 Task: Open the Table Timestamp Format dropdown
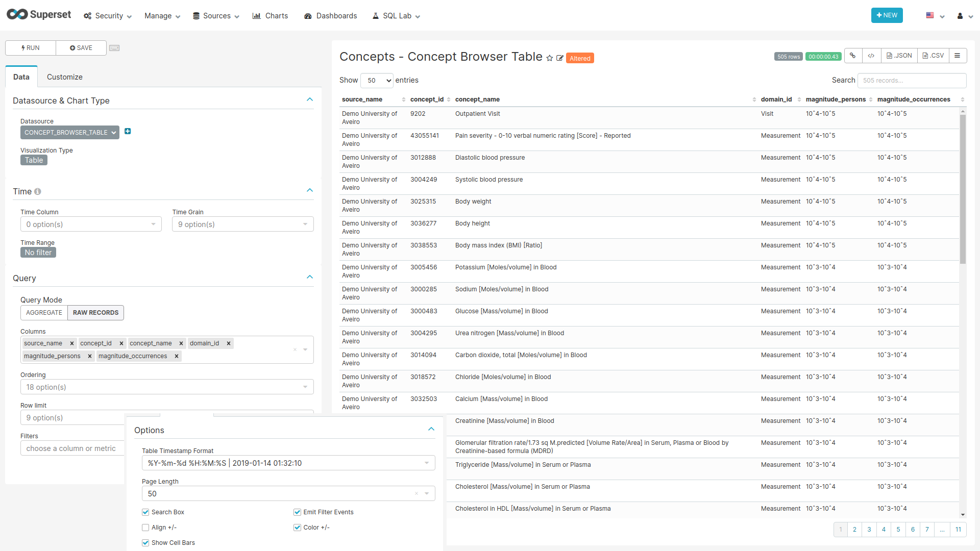[288, 463]
